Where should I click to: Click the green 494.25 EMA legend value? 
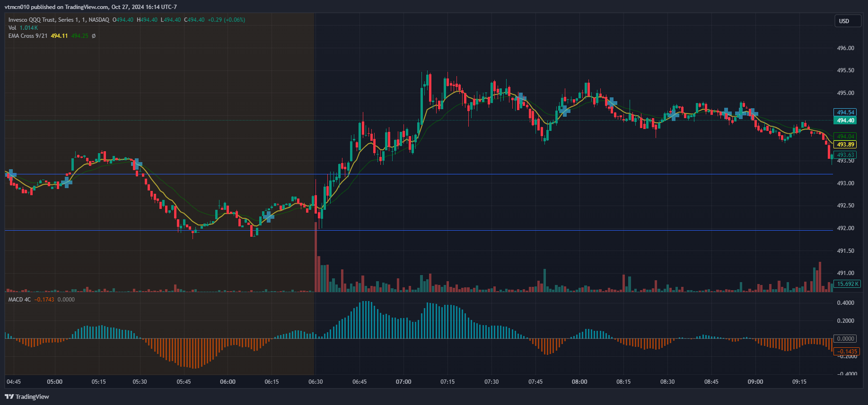click(79, 36)
